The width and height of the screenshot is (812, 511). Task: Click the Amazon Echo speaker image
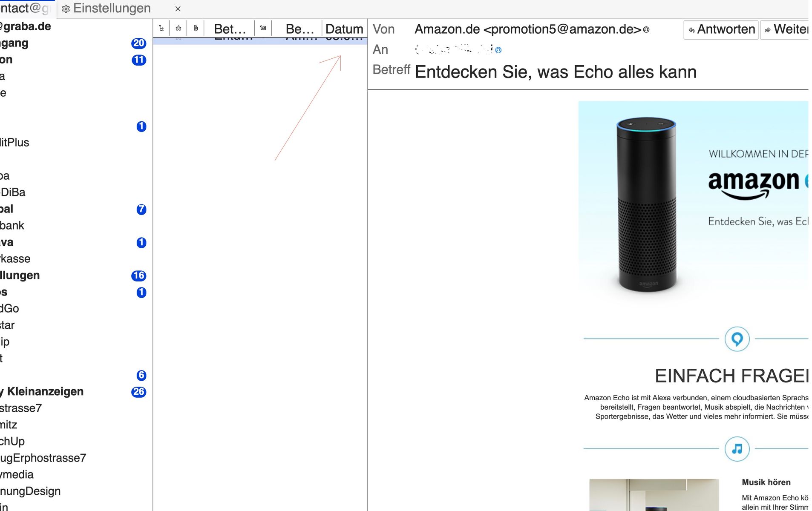coord(646,204)
